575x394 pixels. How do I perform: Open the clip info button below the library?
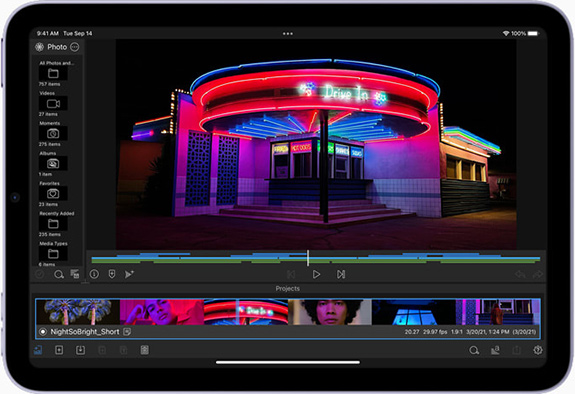(x=94, y=274)
